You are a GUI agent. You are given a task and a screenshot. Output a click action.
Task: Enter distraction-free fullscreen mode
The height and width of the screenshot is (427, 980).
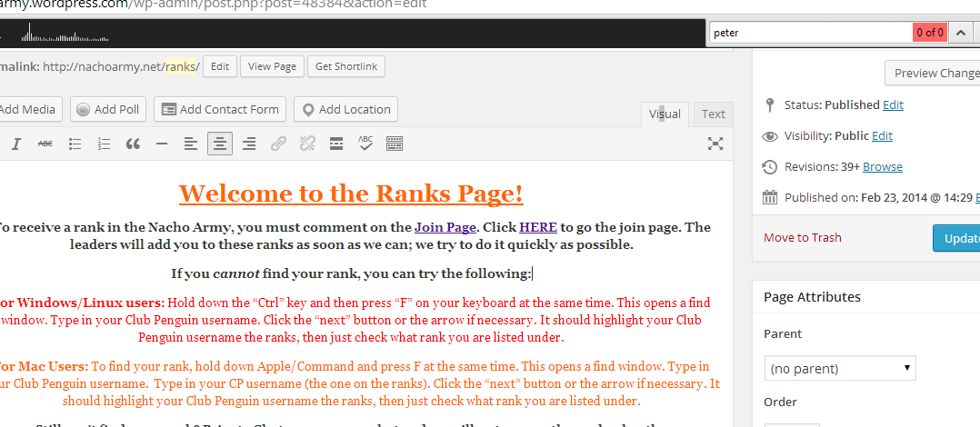(x=715, y=144)
